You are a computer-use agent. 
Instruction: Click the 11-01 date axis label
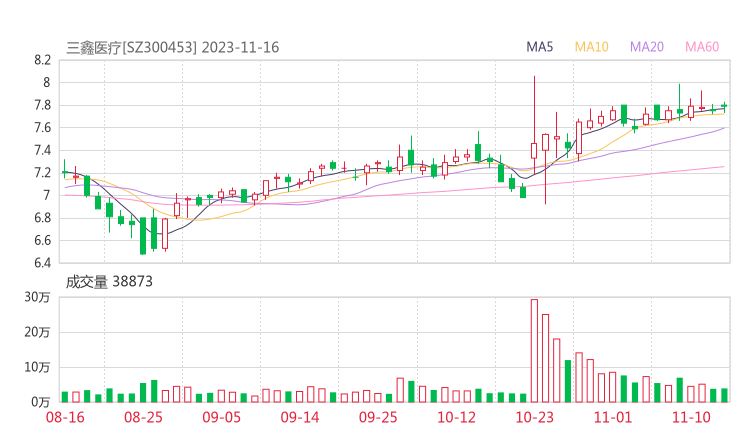(x=613, y=417)
